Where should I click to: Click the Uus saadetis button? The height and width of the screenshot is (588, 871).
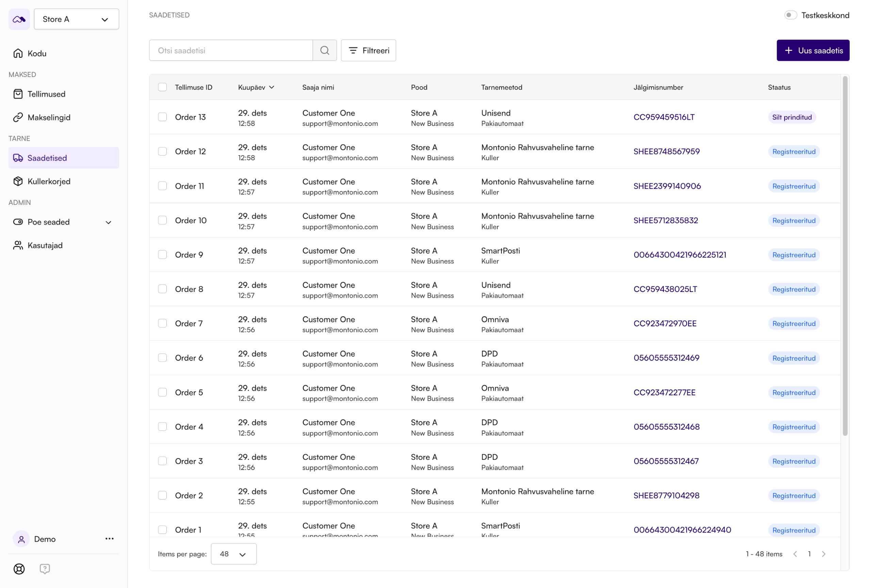point(812,50)
